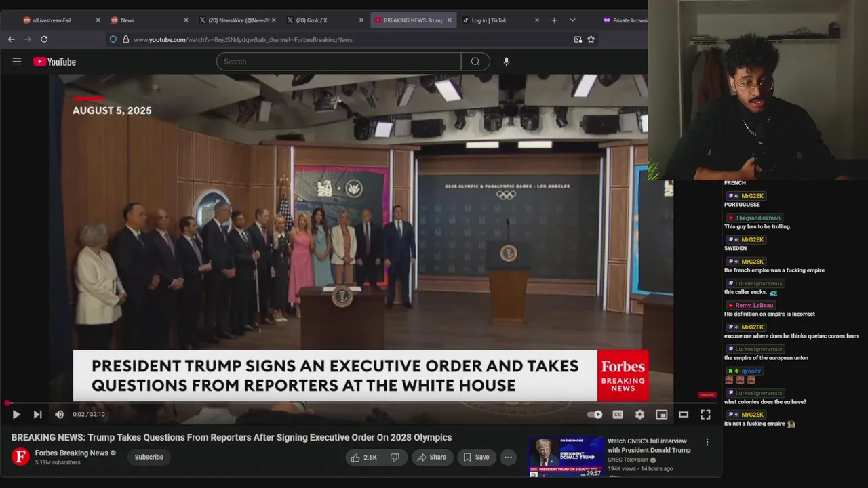Open the Forbes Breaking News channel name
Screen dimensions: 868x488
click(x=71, y=453)
